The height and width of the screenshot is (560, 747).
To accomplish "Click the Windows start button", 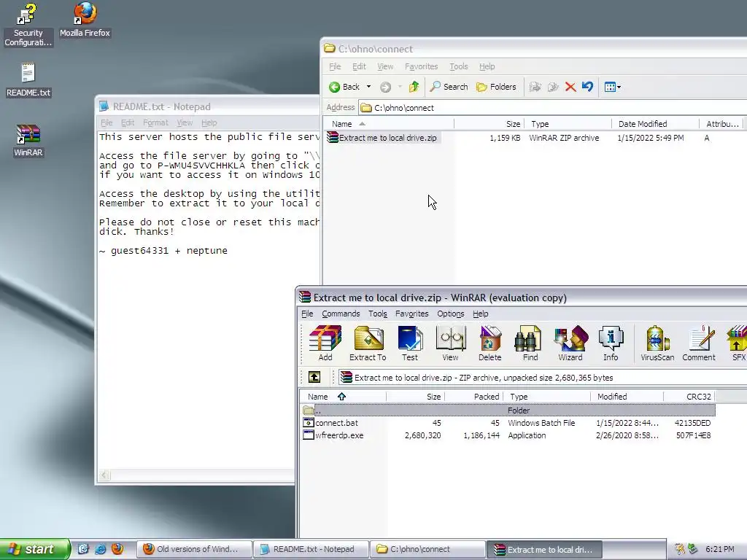I will (x=35, y=549).
